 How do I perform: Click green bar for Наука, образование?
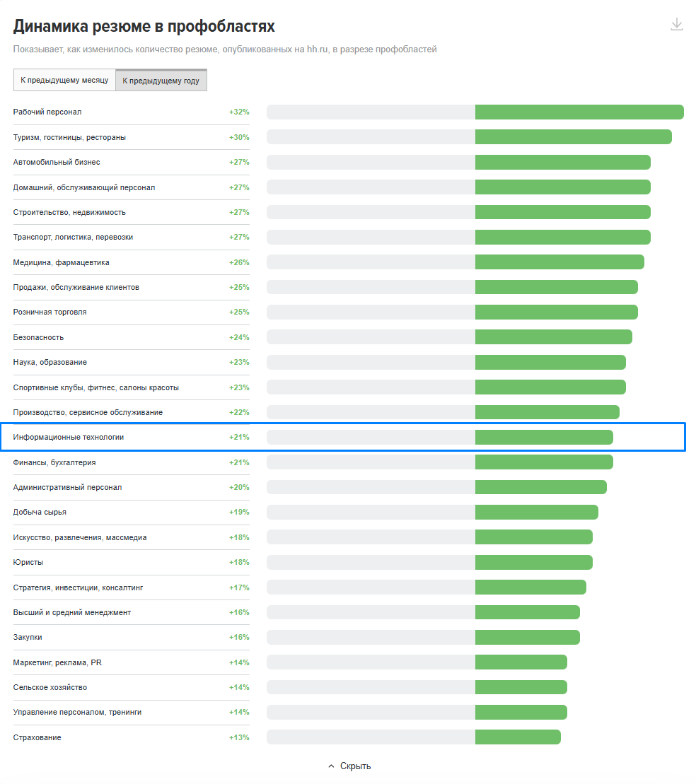550,362
